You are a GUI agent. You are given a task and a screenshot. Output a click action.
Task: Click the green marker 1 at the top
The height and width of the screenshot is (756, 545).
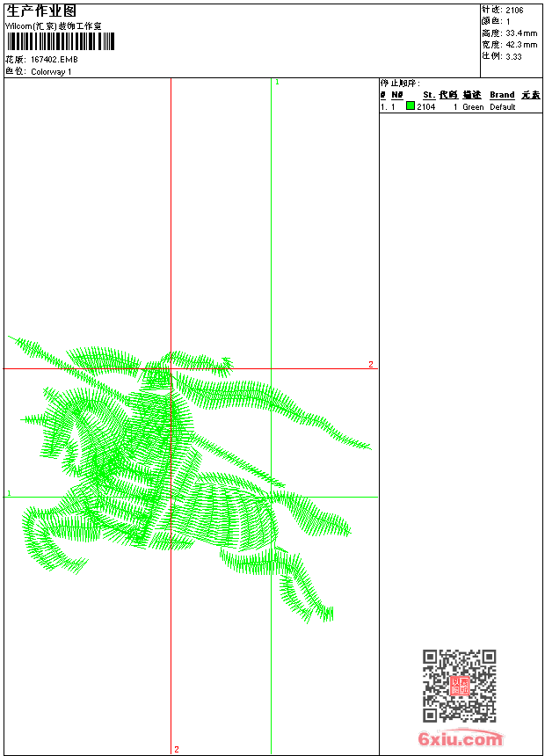click(277, 82)
